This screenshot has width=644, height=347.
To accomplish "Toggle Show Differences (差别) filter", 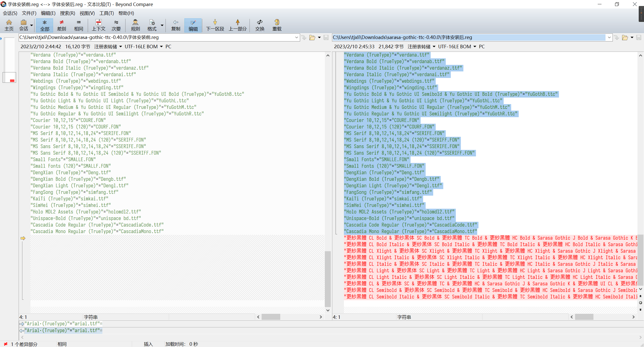I will 61,25.
